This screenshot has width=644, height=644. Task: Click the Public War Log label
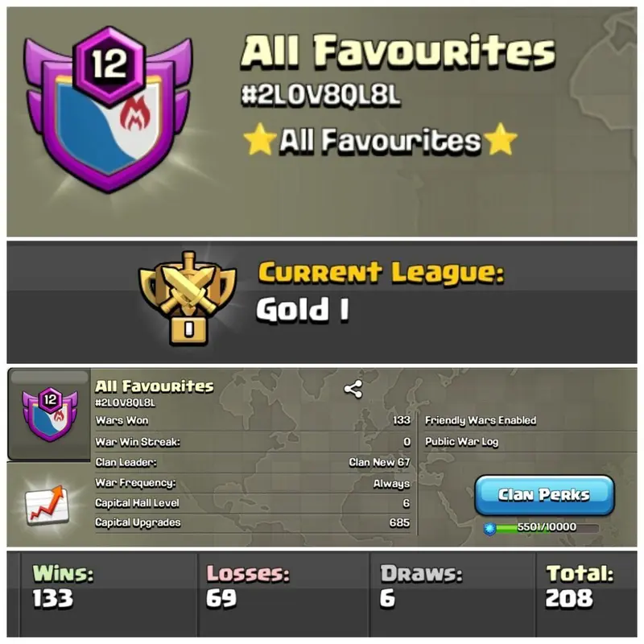(x=461, y=442)
